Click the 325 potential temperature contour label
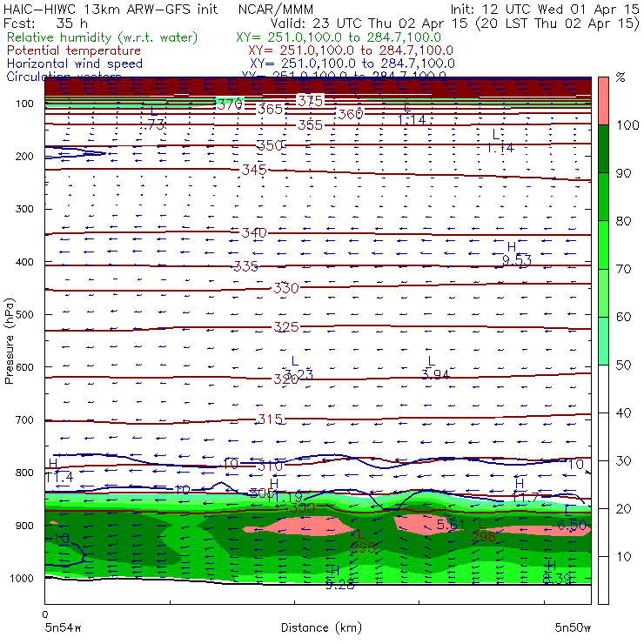 click(285, 327)
